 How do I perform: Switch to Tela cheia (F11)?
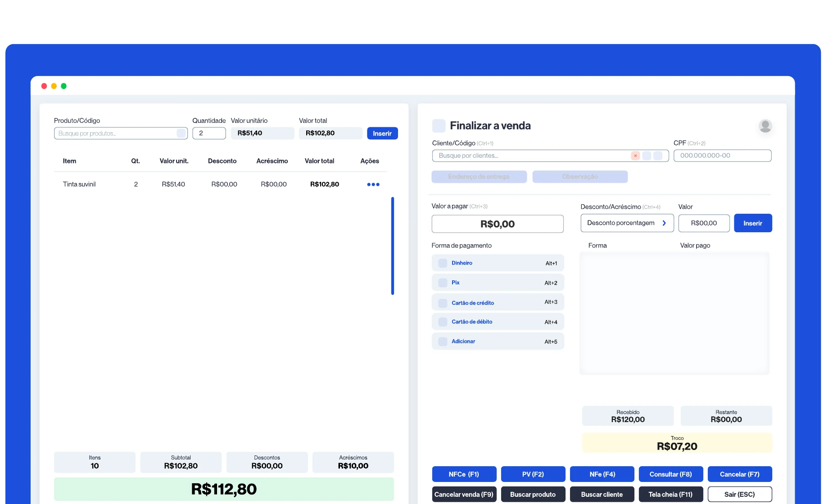pos(671,494)
